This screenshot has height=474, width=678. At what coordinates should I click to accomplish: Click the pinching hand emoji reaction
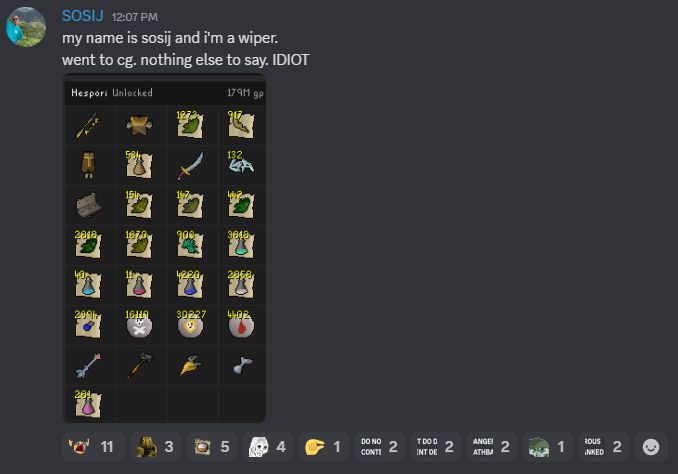pos(323,447)
